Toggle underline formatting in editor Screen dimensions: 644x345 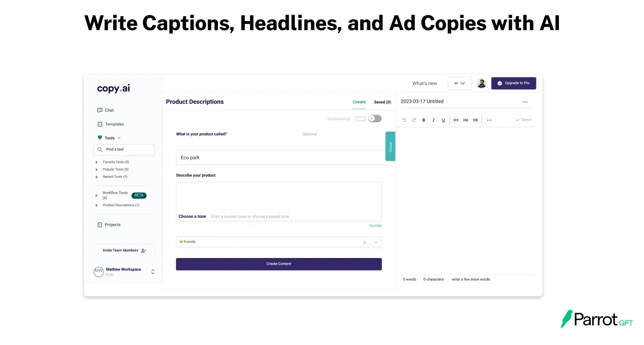[443, 120]
